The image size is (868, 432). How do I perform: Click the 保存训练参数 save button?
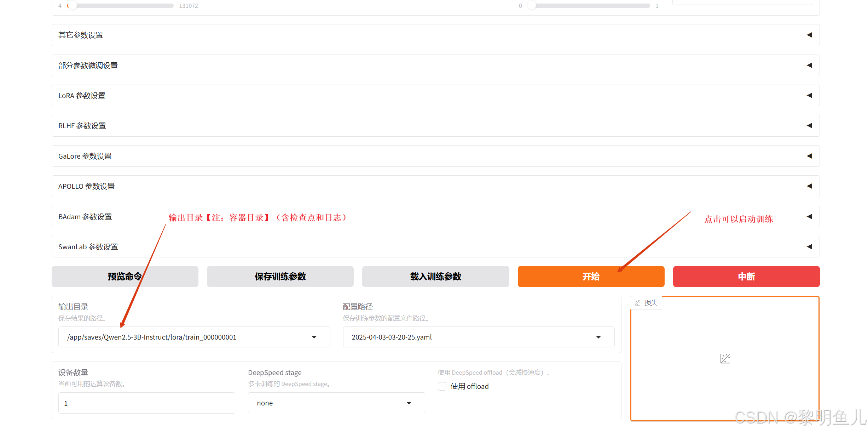coord(280,277)
